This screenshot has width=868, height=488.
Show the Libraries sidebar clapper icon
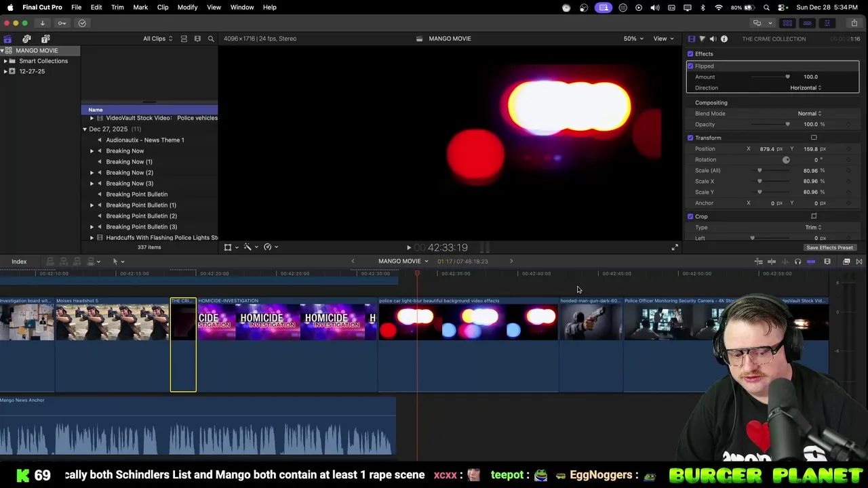click(7, 39)
